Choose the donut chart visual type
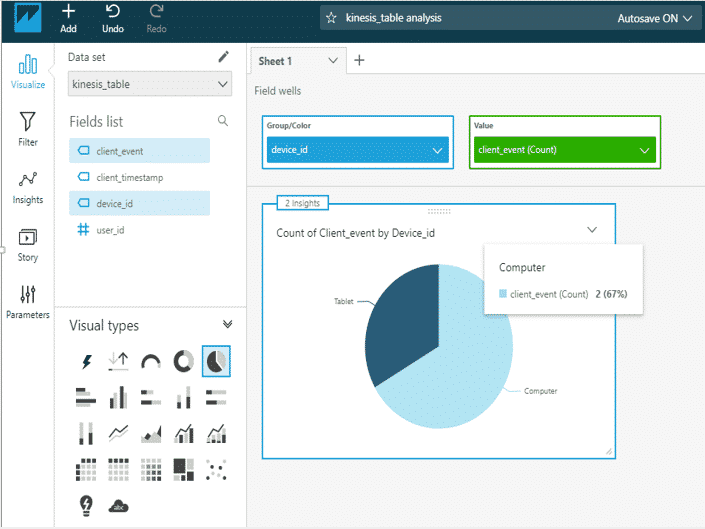The width and height of the screenshot is (705, 529). 183,361
